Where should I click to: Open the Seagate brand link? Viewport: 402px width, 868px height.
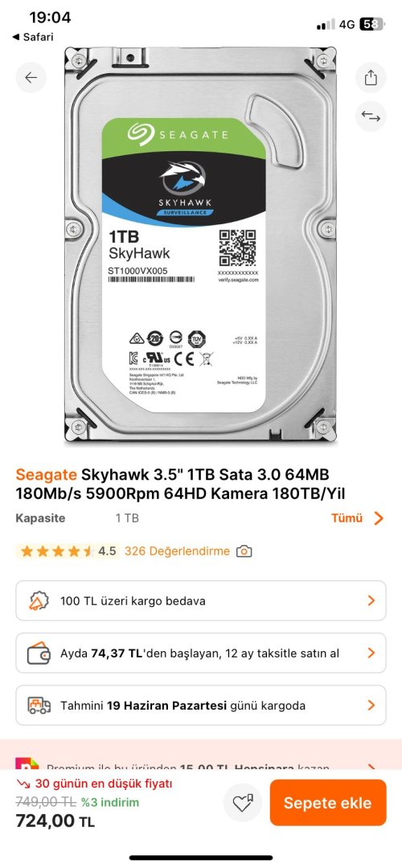(x=46, y=474)
